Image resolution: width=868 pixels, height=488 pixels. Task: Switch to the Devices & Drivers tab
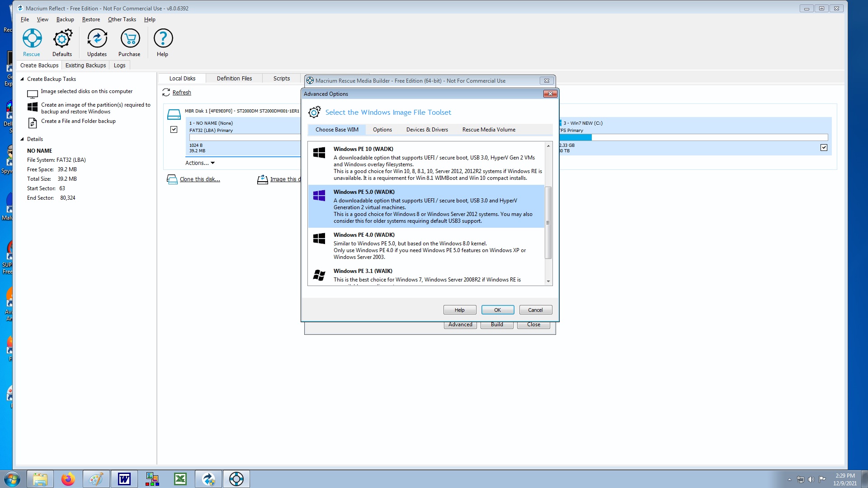[x=427, y=130]
